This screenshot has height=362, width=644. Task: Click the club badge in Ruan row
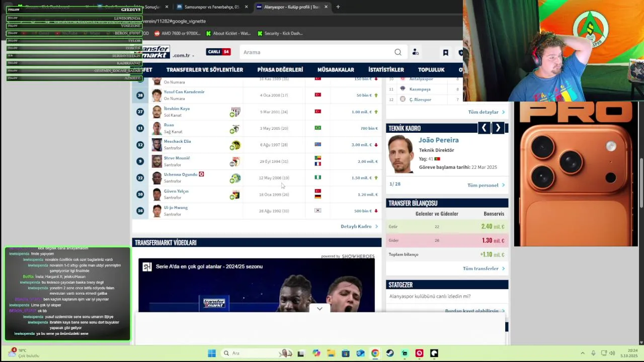point(235,128)
